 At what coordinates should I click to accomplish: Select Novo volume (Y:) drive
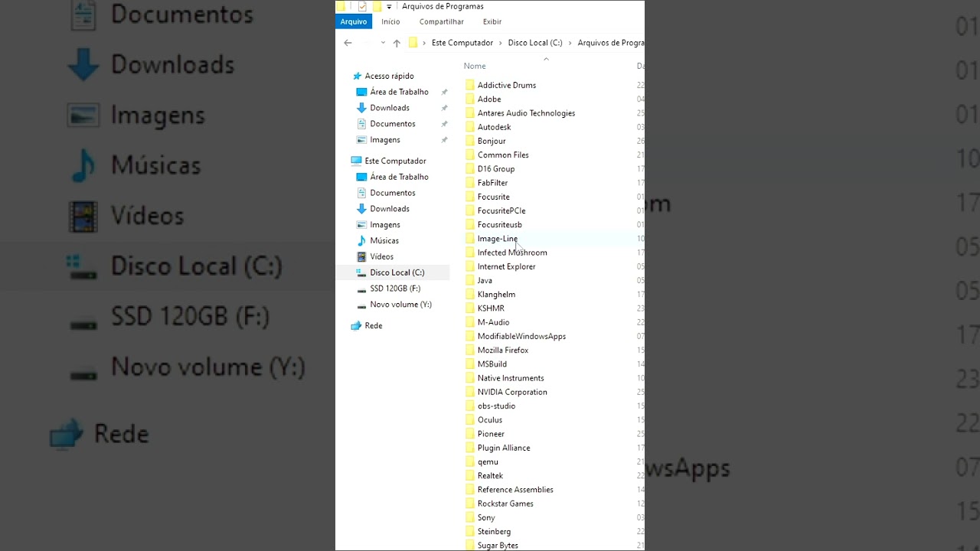tap(400, 305)
